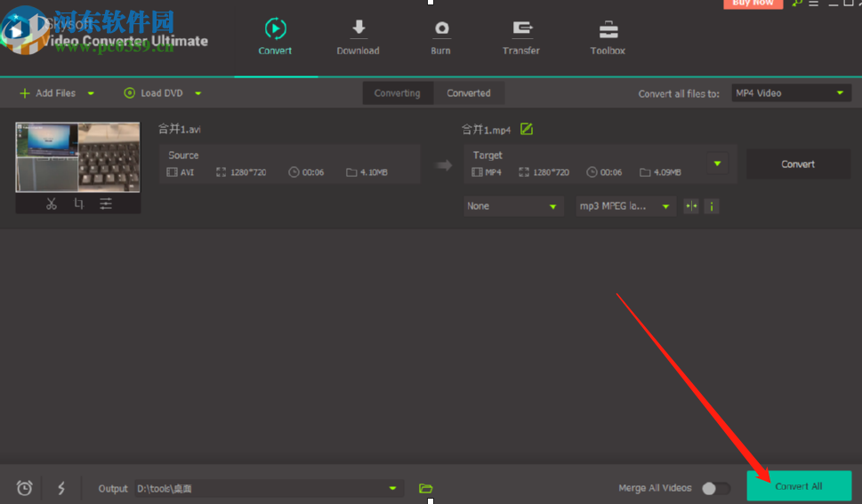Toggle the high speed lightning icon
862x504 pixels.
[x=61, y=488]
